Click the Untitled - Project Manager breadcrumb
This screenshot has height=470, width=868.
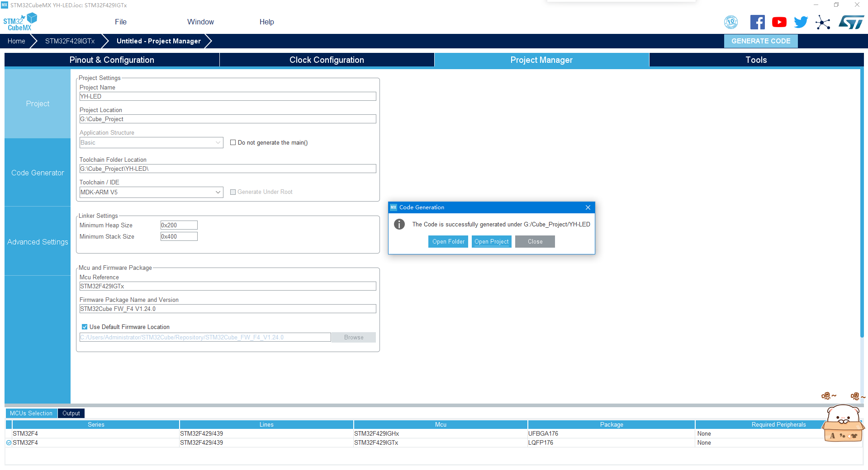(x=159, y=41)
